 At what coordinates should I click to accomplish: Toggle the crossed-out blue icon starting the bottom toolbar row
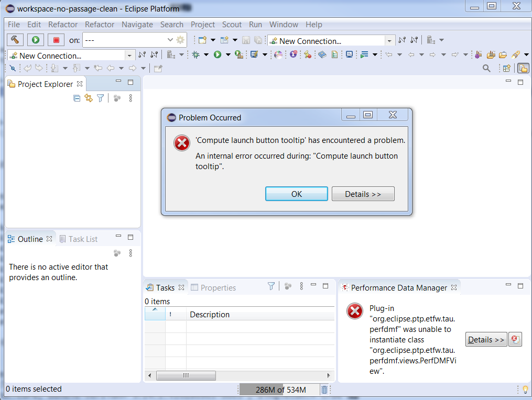(13, 69)
